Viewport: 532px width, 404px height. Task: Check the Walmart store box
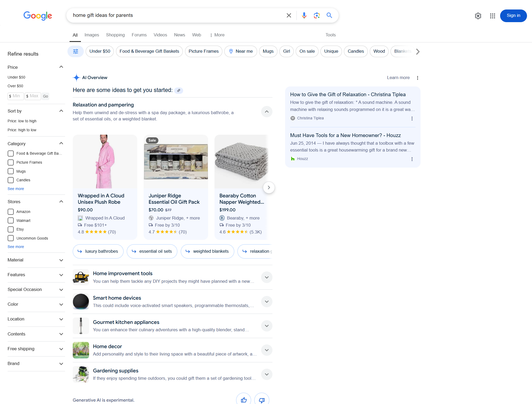(11, 221)
